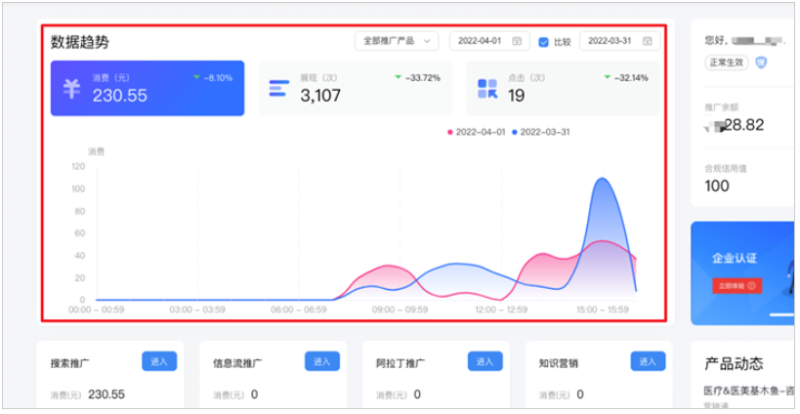Open calendar icon in 2022-04-01 field

517,41
